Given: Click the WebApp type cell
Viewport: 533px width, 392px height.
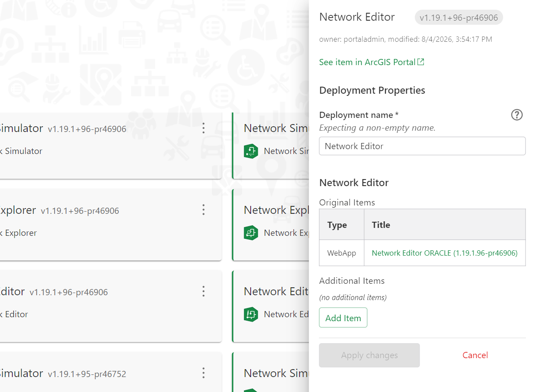Looking at the screenshot, I should click(x=342, y=253).
